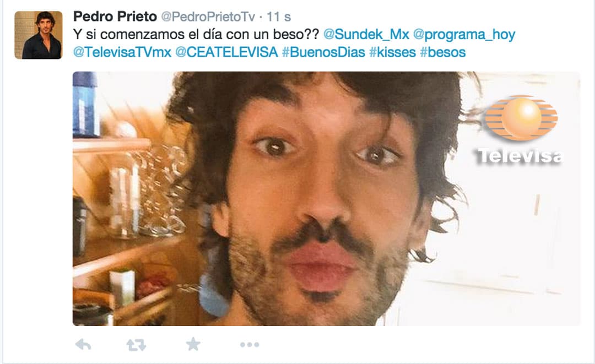Go to the @CEATELEVISA profile

coord(226,52)
